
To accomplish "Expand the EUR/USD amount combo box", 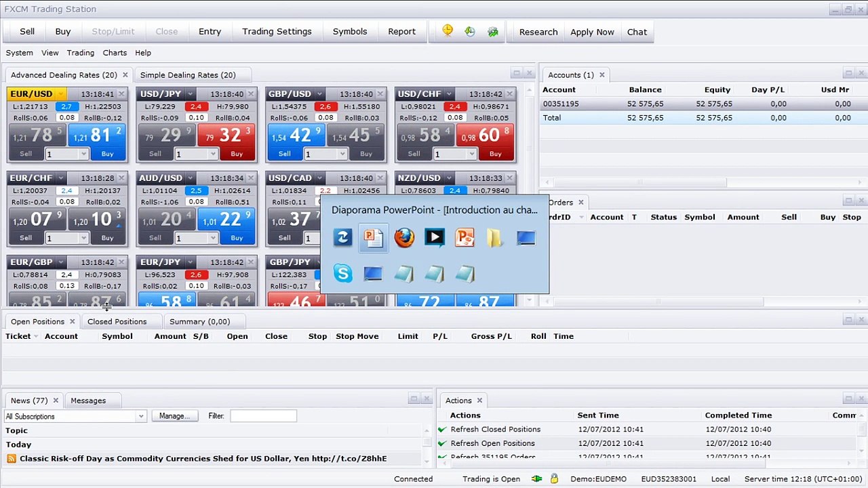I will [83, 155].
